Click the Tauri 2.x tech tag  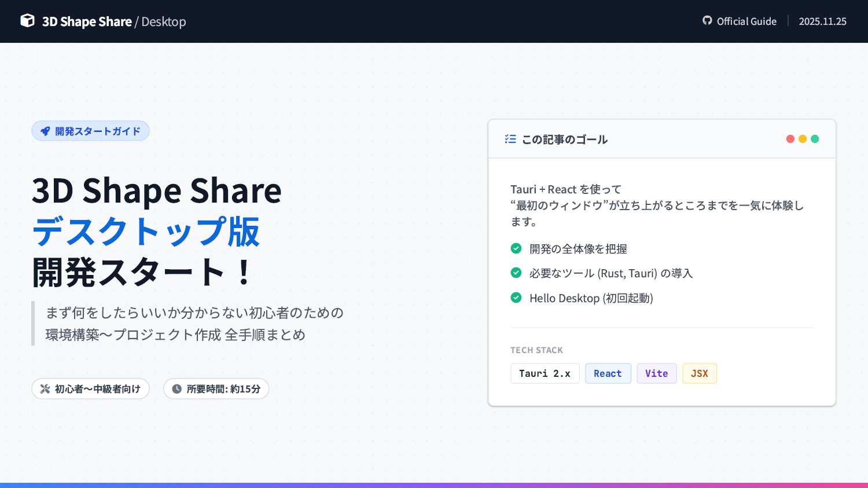[545, 373]
